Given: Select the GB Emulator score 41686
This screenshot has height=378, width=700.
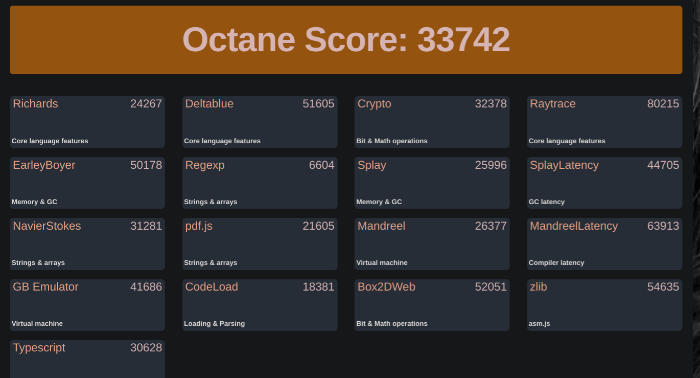Looking at the screenshot, I should point(146,287).
